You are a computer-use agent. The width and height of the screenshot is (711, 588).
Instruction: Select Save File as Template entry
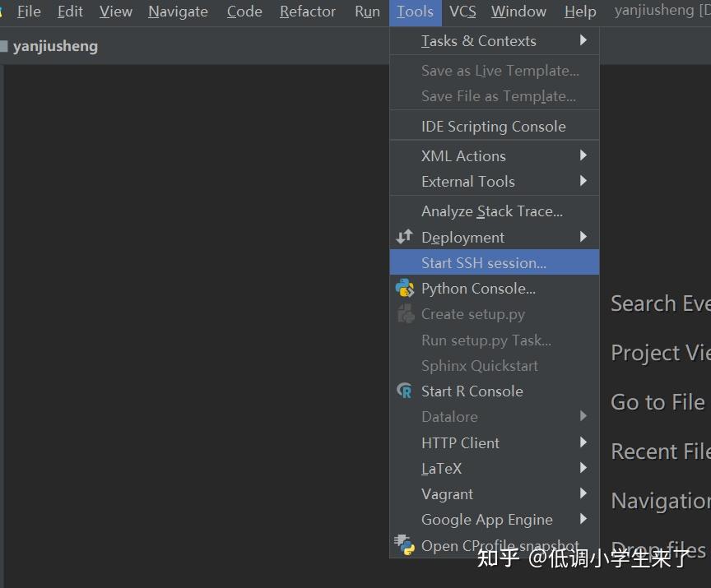point(495,96)
